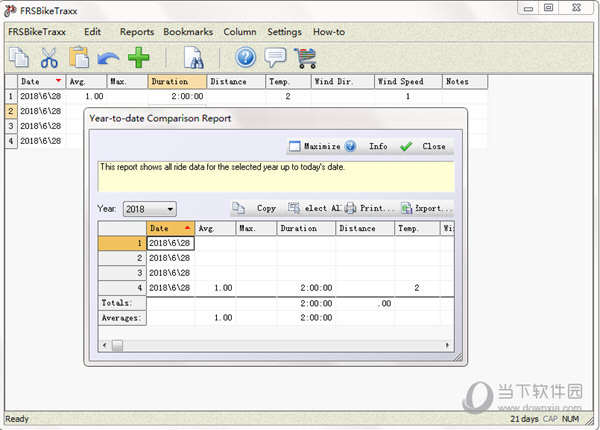Viewport: 600px width, 430px height.
Task: Click the Duration column header in main window
Action: (178, 81)
